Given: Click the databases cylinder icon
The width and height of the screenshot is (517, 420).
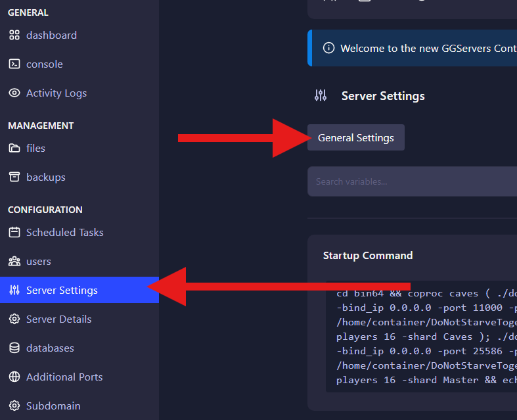Looking at the screenshot, I should [x=14, y=348].
